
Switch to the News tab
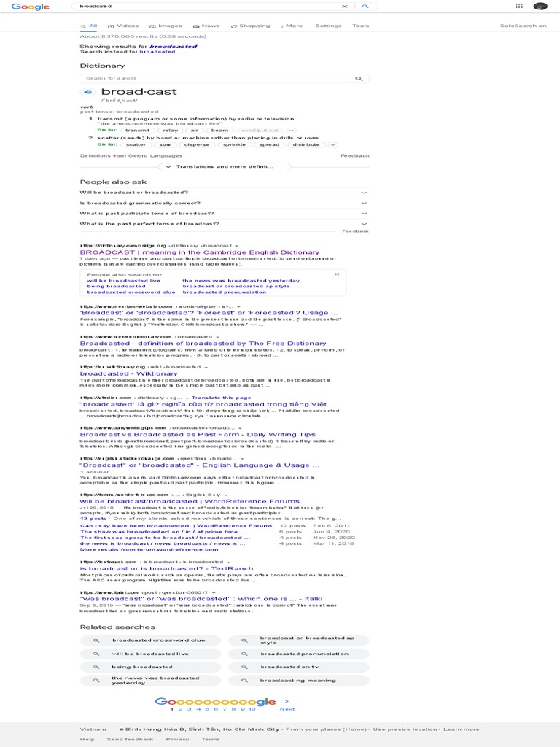[x=206, y=26]
